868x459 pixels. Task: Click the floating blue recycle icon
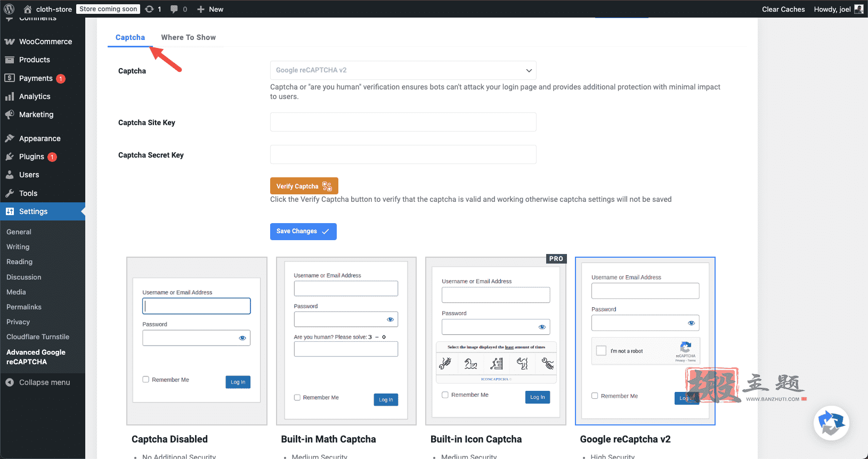831,423
